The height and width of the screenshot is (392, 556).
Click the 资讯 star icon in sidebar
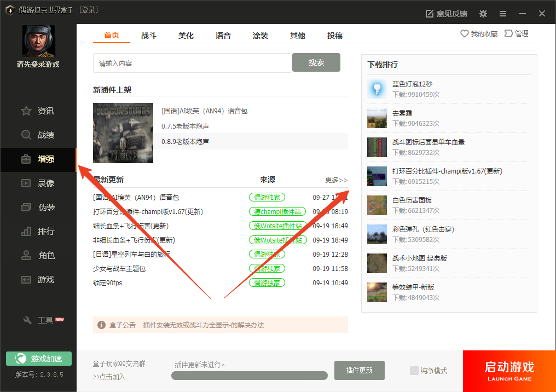point(26,111)
